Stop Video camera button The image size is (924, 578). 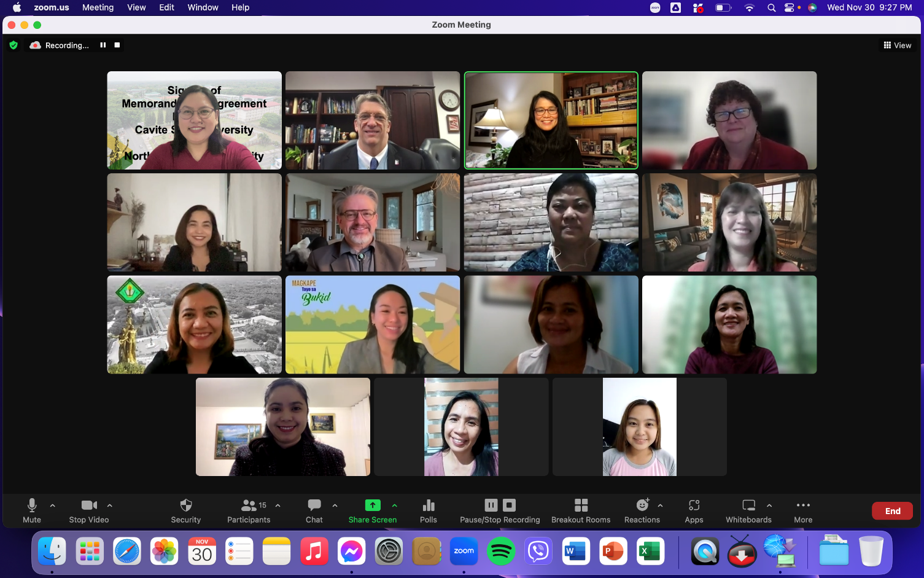click(89, 510)
